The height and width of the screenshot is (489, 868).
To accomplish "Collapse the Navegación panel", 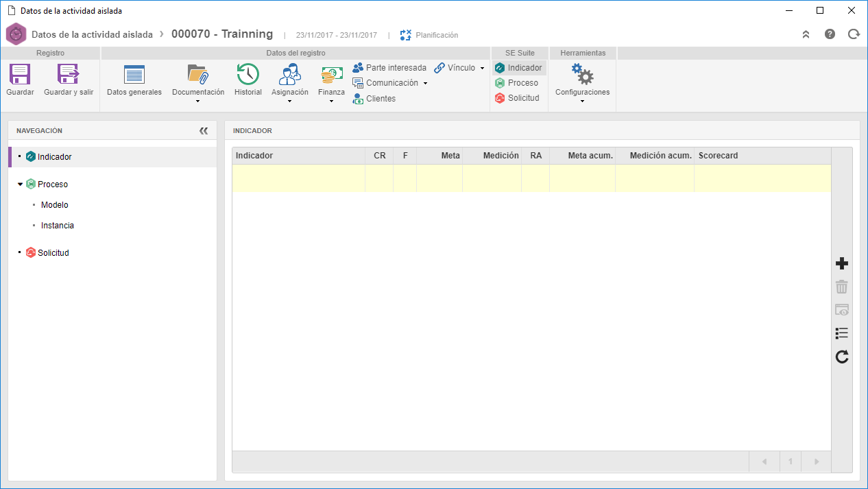I will (x=204, y=131).
